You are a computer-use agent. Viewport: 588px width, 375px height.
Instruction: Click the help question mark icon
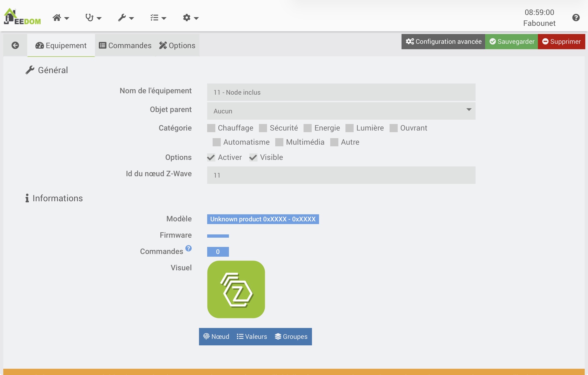coord(576,18)
